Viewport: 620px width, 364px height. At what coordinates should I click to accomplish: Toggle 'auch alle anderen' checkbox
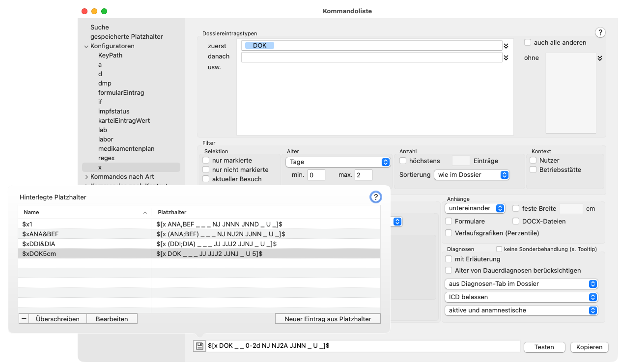[528, 43]
